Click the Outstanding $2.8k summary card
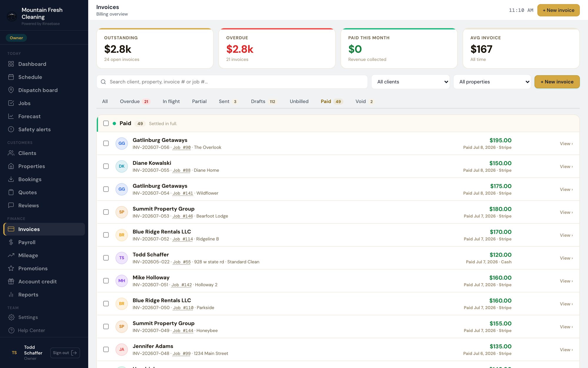Viewport: 588px width, 368px height. tap(155, 49)
